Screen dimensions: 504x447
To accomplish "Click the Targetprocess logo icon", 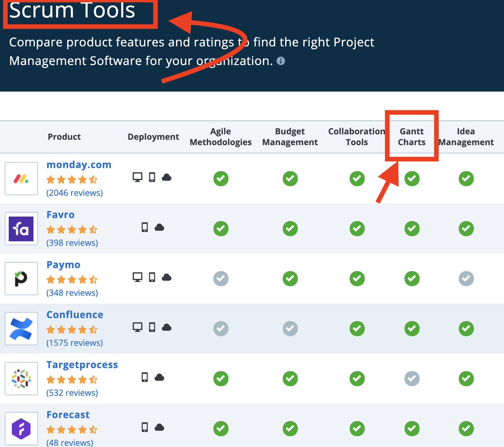I will tap(21, 379).
